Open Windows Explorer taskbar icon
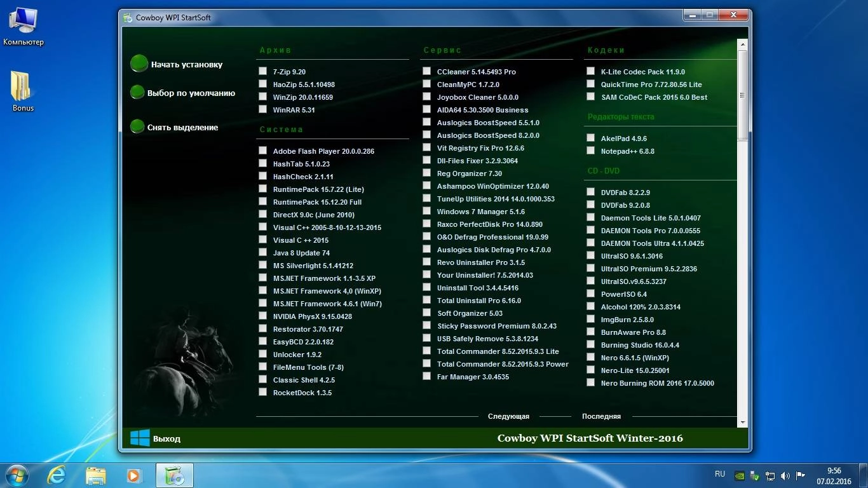868x488 pixels. click(96, 475)
